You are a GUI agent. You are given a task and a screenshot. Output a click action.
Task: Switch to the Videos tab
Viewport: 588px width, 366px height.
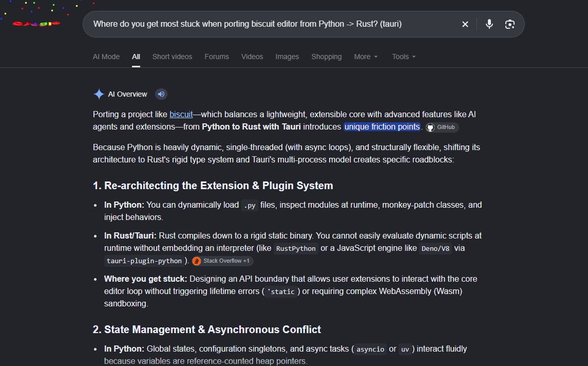252,57
